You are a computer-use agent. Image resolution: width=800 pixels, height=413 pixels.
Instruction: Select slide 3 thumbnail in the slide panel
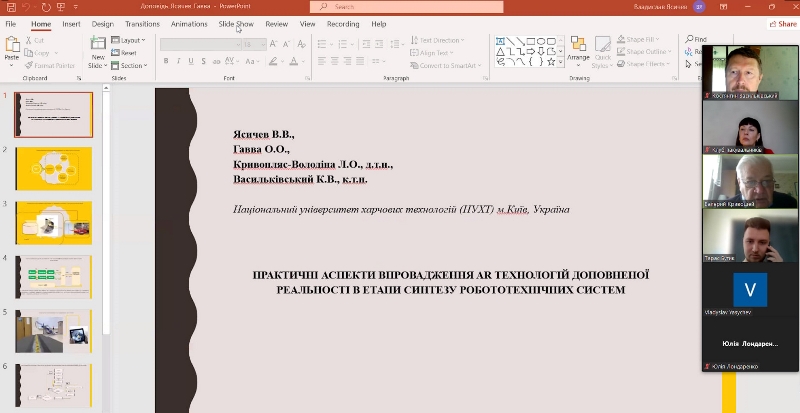point(54,222)
